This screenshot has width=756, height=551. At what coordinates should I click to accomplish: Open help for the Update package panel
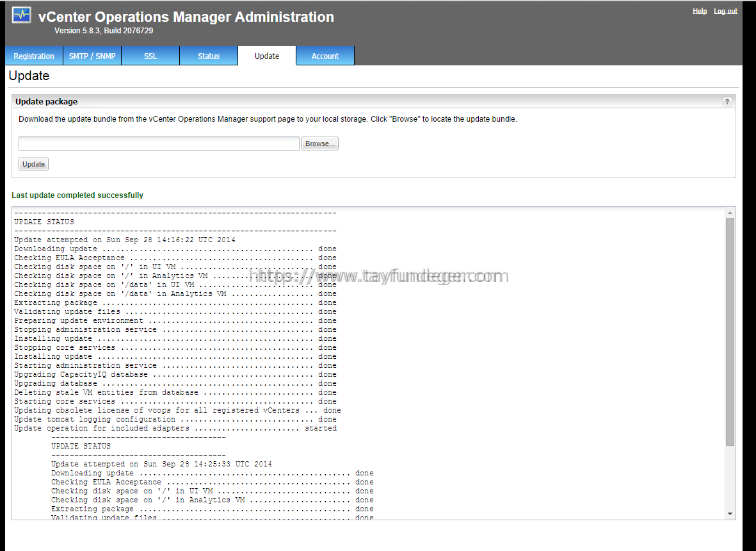tap(727, 101)
